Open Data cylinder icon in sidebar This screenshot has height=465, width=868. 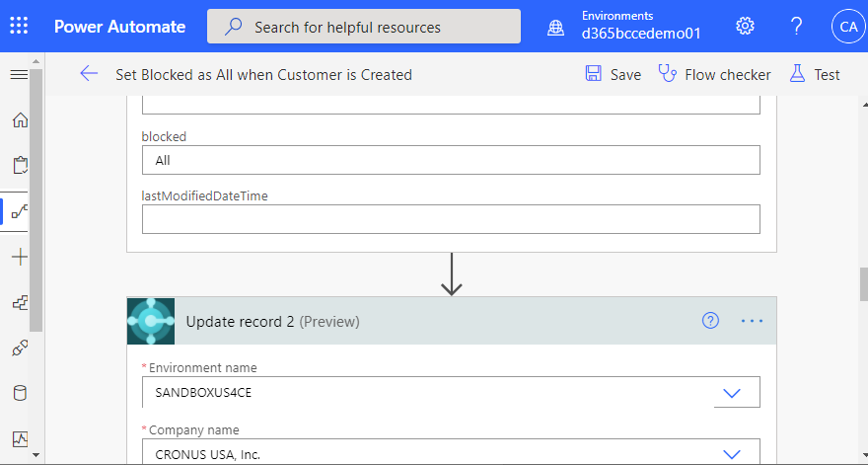tap(19, 393)
